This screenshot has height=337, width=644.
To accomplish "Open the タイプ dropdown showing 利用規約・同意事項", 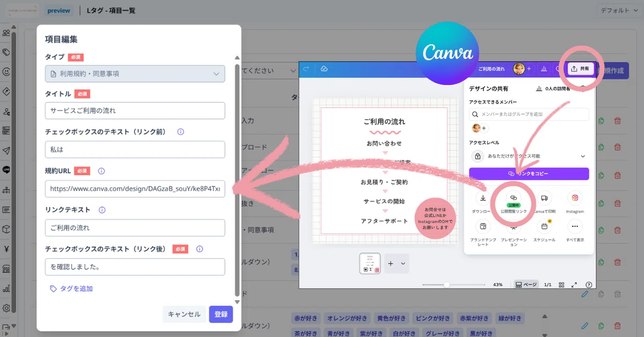I will coord(135,74).
